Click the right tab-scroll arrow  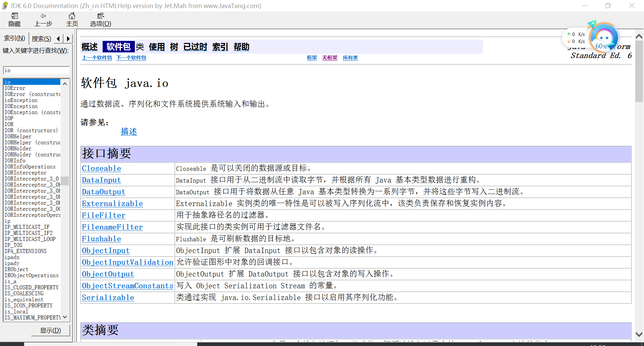(68, 39)
